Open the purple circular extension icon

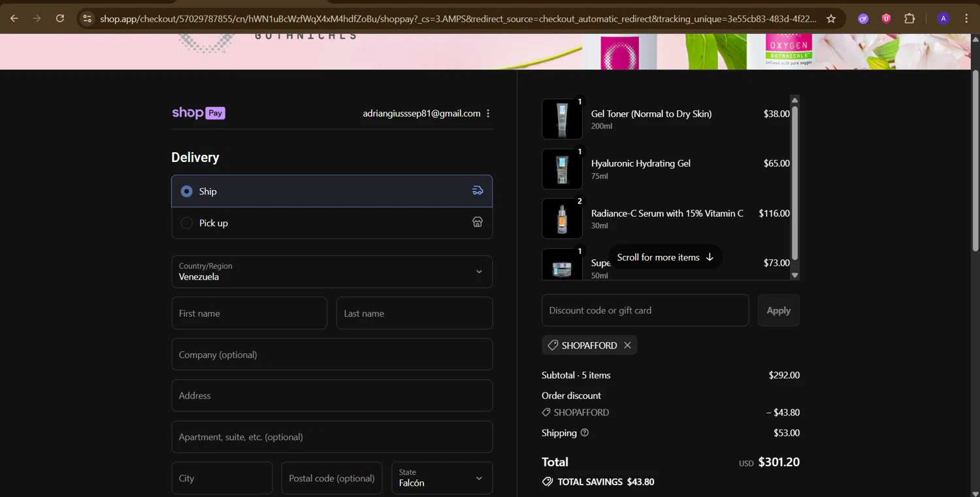click(x=863, y=19)
